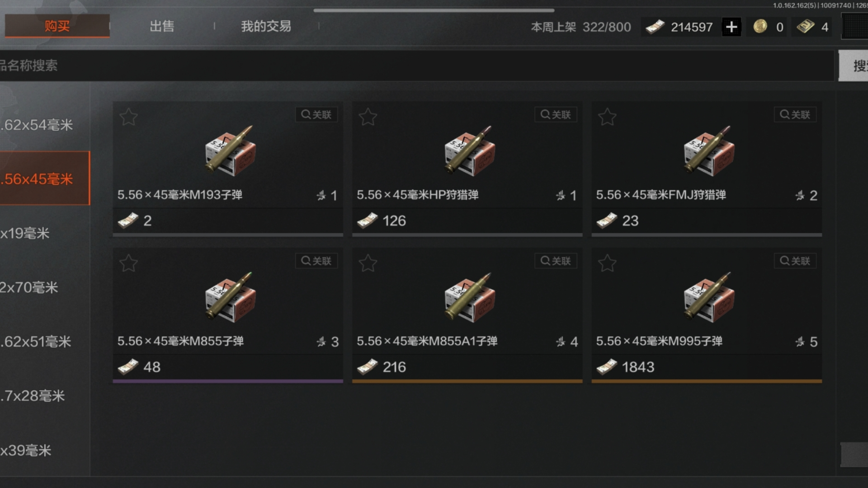Click the search button beside the name field

point(854,66)
